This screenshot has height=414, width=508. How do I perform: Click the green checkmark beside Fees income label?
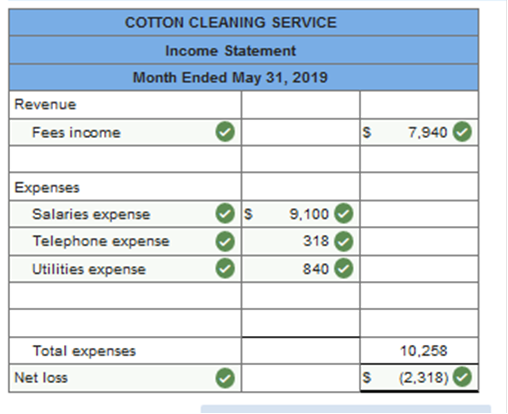point(225,132)
